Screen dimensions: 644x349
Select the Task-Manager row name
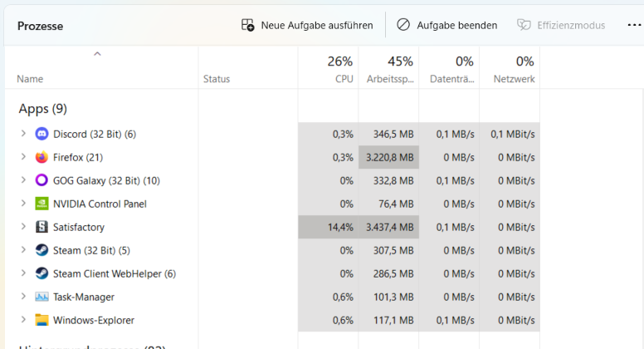pos(84,297)
